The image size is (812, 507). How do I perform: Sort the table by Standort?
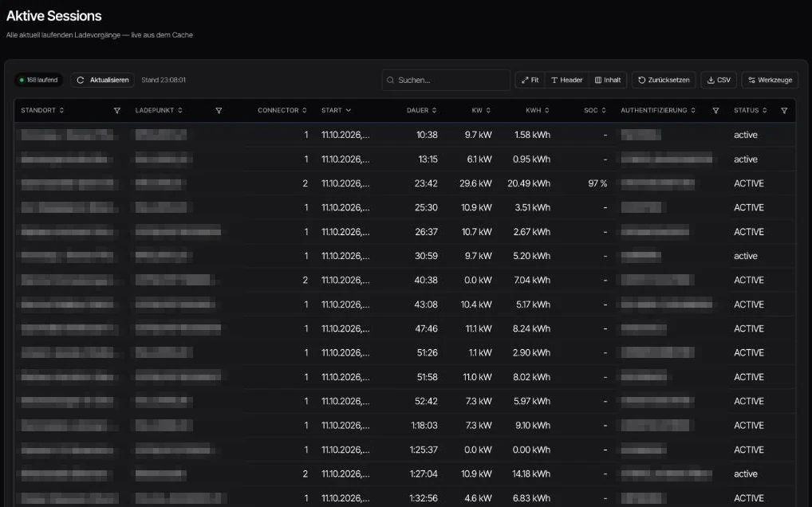click(x=42, y=110)
